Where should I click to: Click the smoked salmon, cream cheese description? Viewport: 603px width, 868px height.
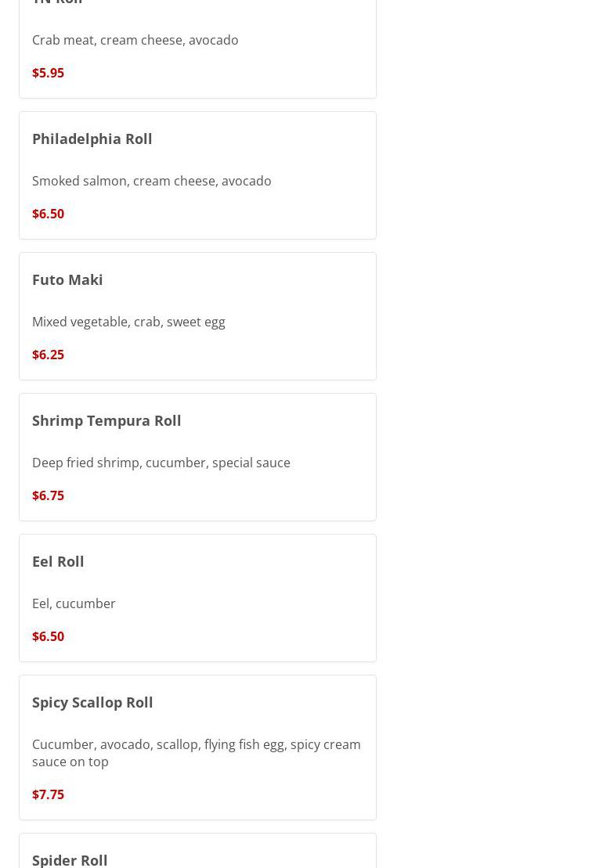click(151, 181)
